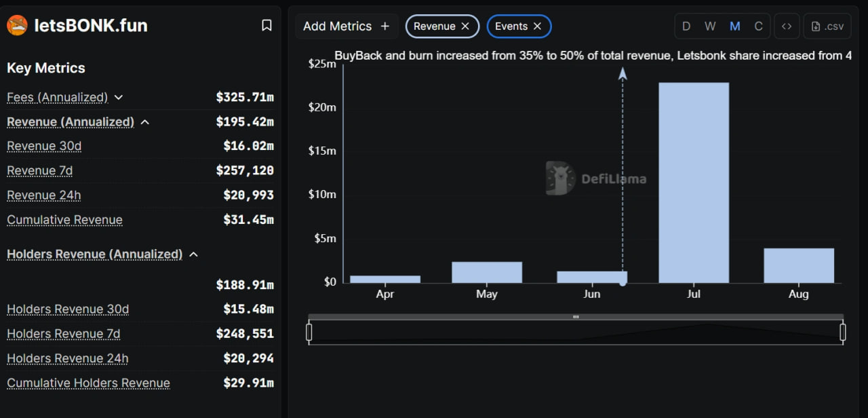Switch chart to Daily view
Viewport: 868px width, 418px height.
[686, 26]
